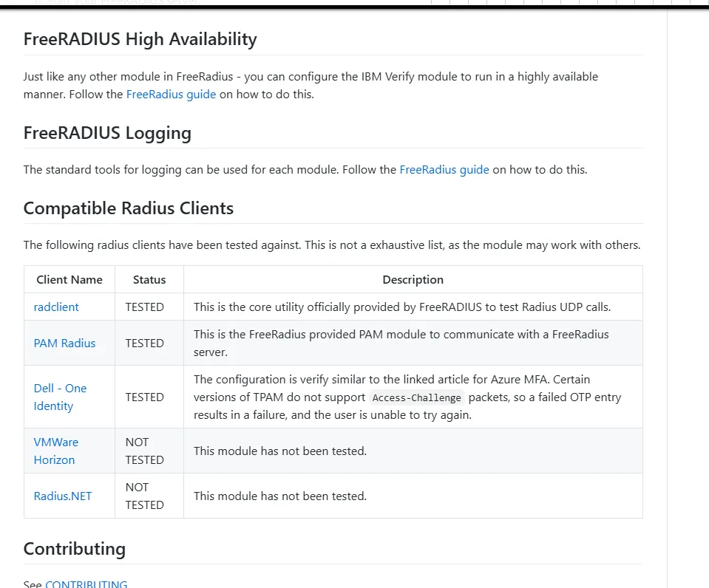Click the Status column header
The height and width of the screenshot is (588, 709).
[x=149, y=280]
